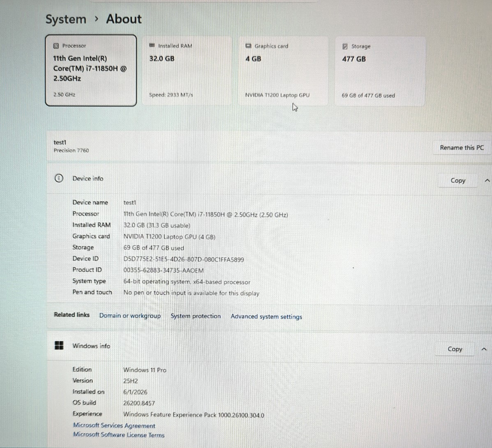Click the Precision 7760 model text
The image size is (492, 448).
tap(71, 150)
